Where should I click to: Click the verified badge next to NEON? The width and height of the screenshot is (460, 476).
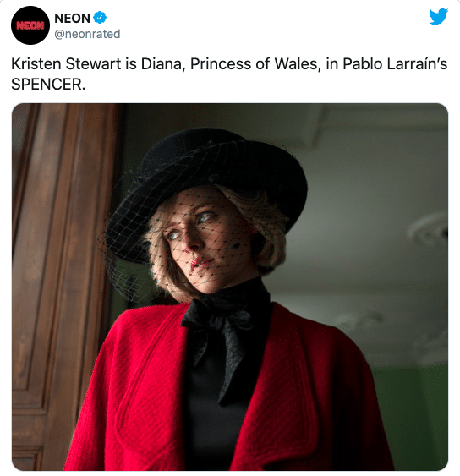[x=100, y=18]
